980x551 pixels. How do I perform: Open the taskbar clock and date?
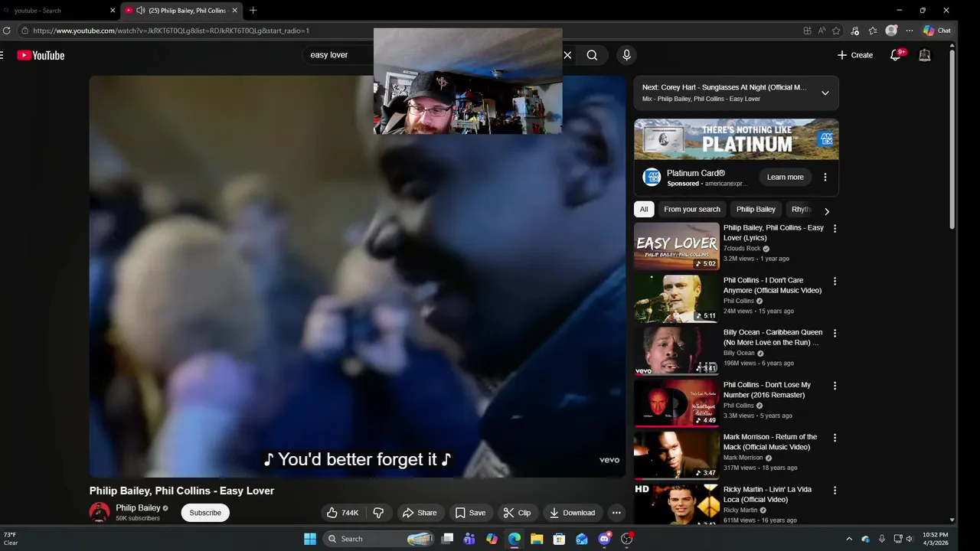(x=935, y=539)
